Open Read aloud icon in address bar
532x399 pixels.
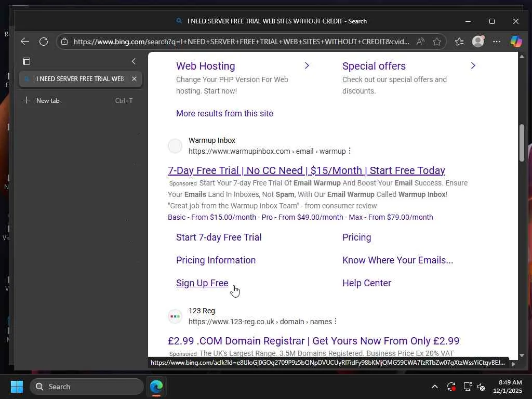click(420, 42)
